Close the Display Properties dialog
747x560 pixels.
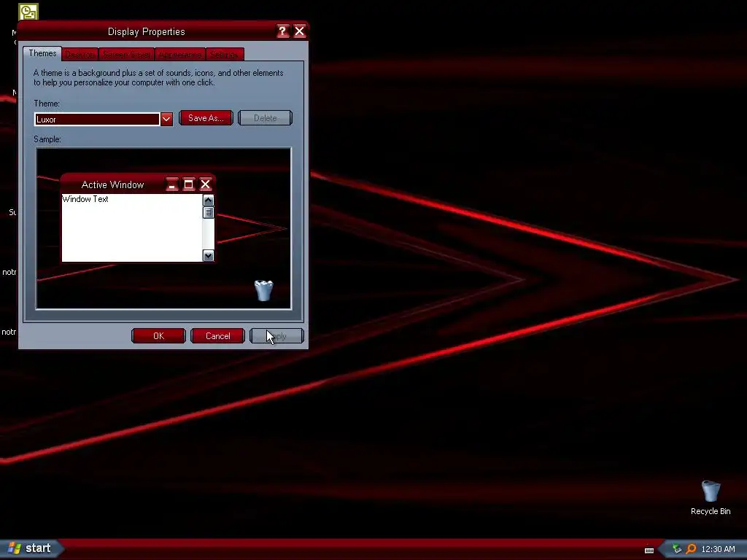(300, 31)
